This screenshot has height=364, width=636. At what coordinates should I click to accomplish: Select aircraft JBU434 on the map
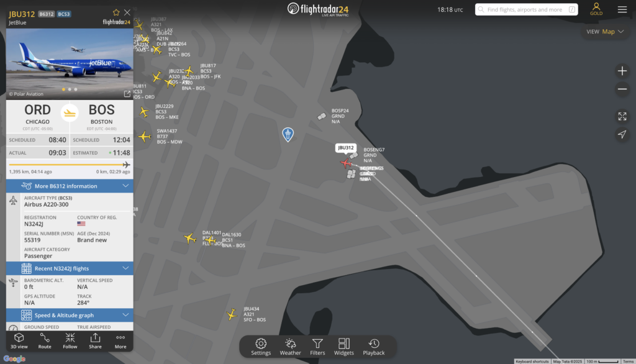[x=232, y=314]
